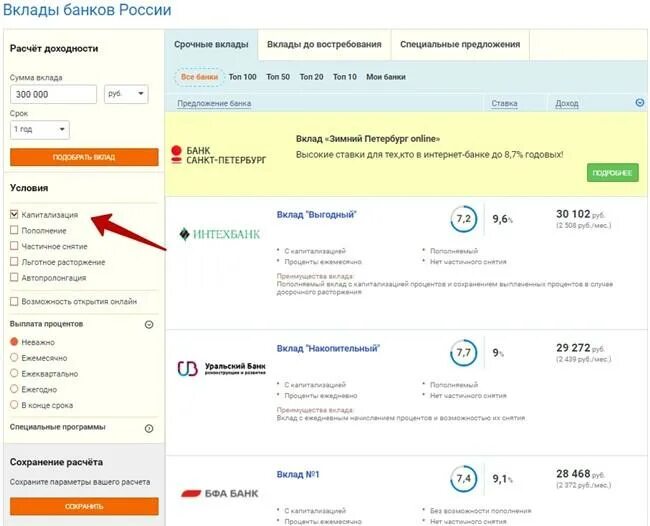
Task: Show the Мои банки filter
Action: point(386,77)
